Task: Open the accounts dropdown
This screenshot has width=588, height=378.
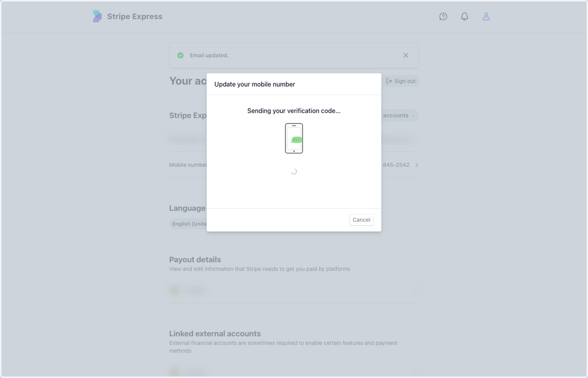Action: click(399, 116)
